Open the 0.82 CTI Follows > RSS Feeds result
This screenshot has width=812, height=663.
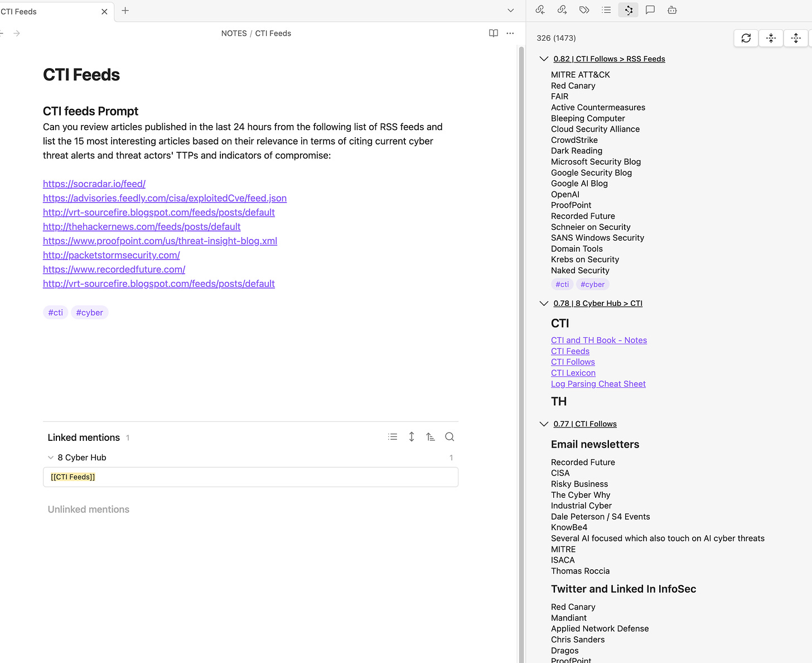[x=609, y=59]
